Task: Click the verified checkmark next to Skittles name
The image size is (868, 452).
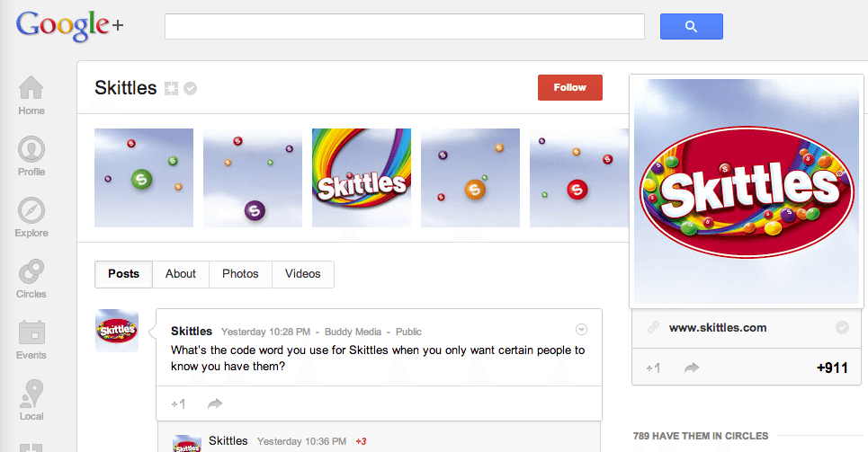Action: tap(191, 89)
